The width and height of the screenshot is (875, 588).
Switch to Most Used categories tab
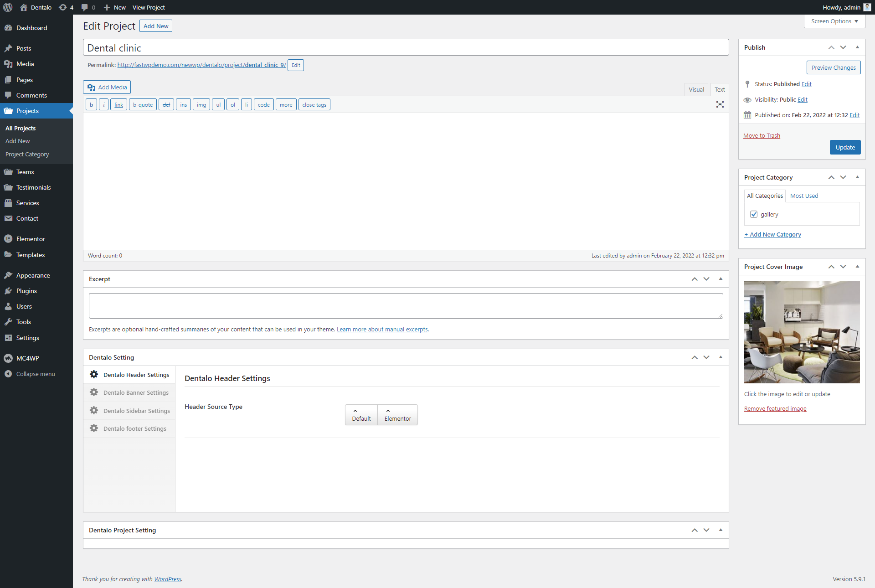tap(804, 196)
